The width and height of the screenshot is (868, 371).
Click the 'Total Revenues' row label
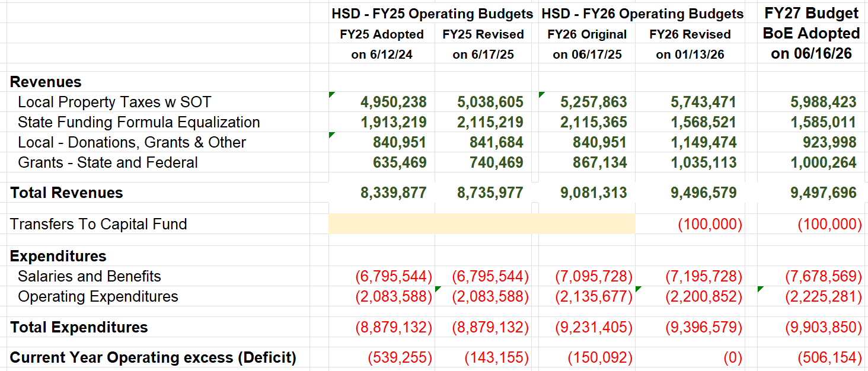pyautogui.click(x=66, y=193)
